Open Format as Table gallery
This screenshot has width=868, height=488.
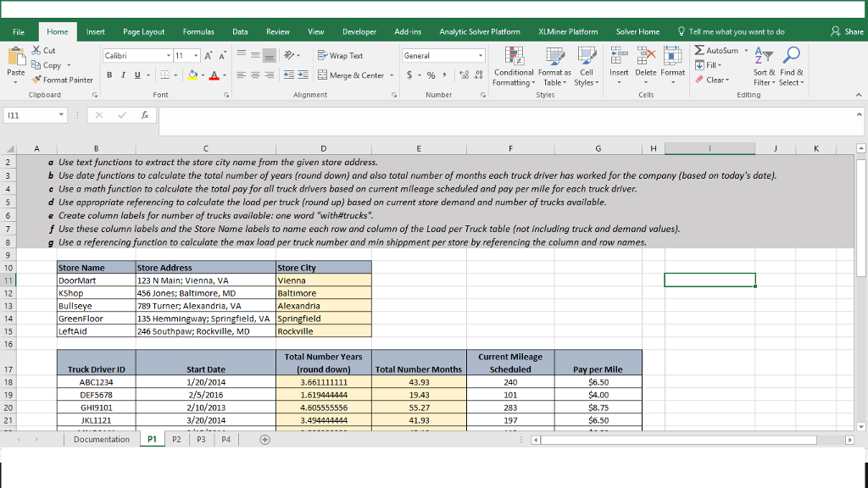click(554, 66)
